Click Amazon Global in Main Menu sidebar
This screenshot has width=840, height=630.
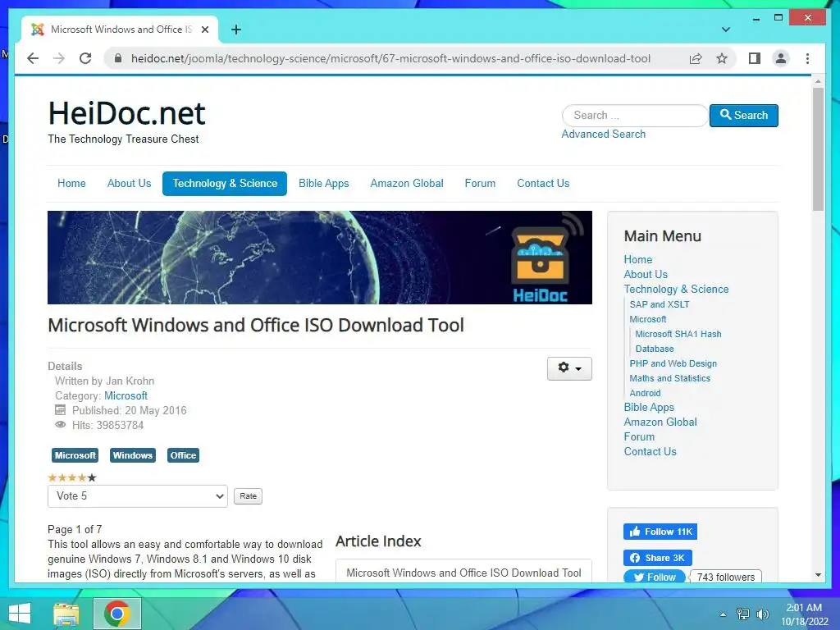[660, 422]
